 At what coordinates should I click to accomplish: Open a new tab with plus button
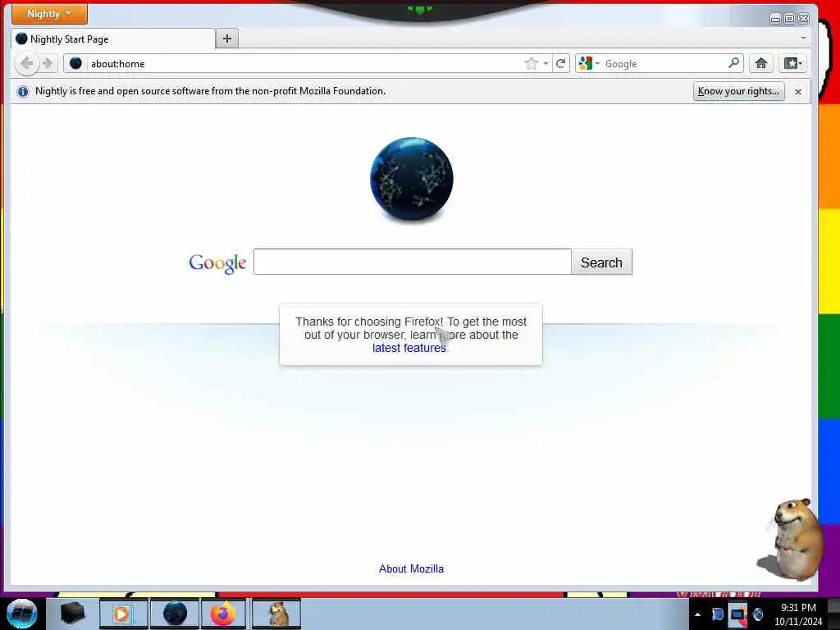coord(227,39)
